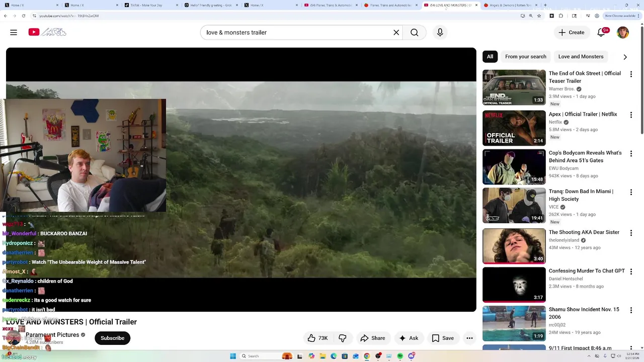Open a new browser tab with plus

coord(545,5)
